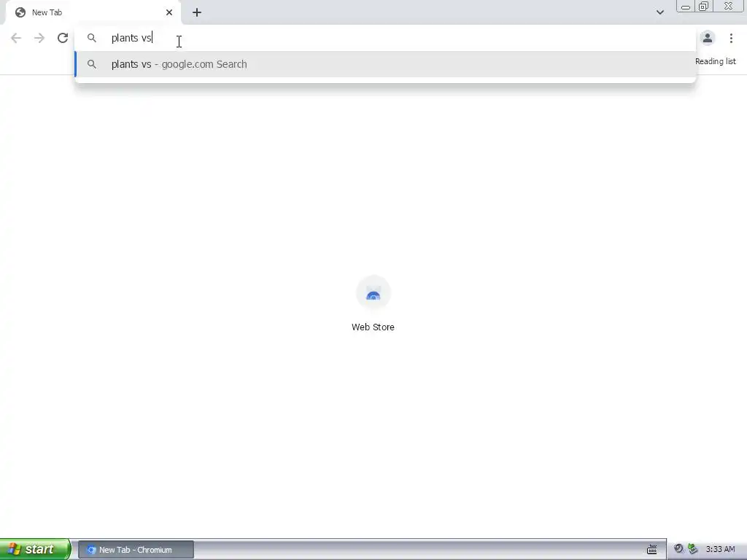Click the browser forward arrow
Image resolution: width=747 pixels, height=560 pixels.
tap(39, 38)
